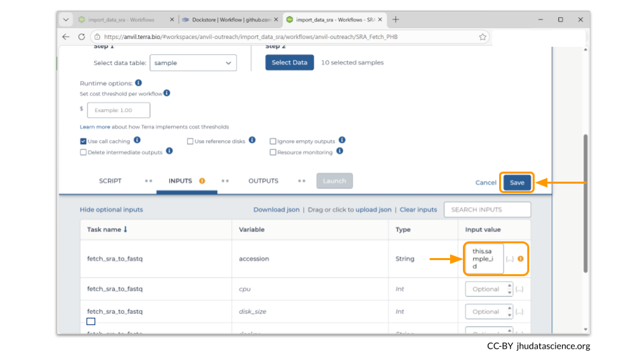Reload the page with refresh icon
This screenshot has width=644, height=362.
81,36
